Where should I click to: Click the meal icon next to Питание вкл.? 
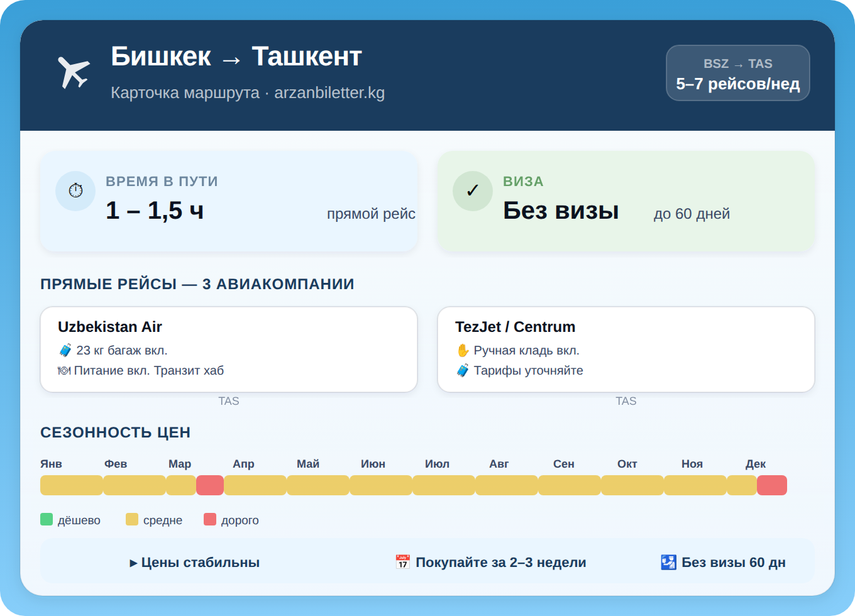[x=65, y=370]
